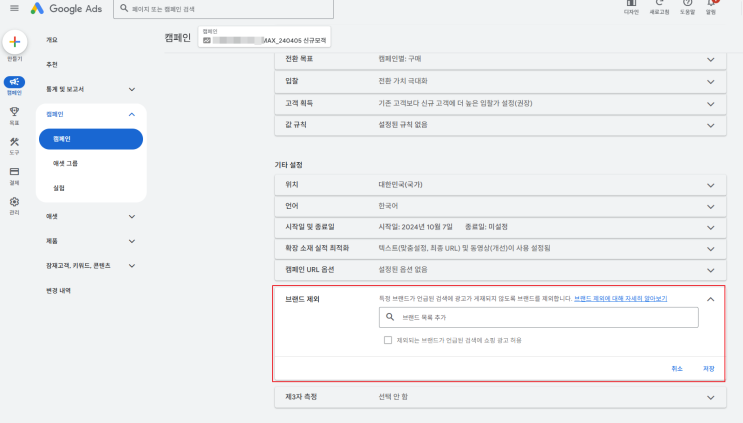Expand the 고객 획득 row
The image size is (743, 423).
pyautogui.click(x=500, y=103)
